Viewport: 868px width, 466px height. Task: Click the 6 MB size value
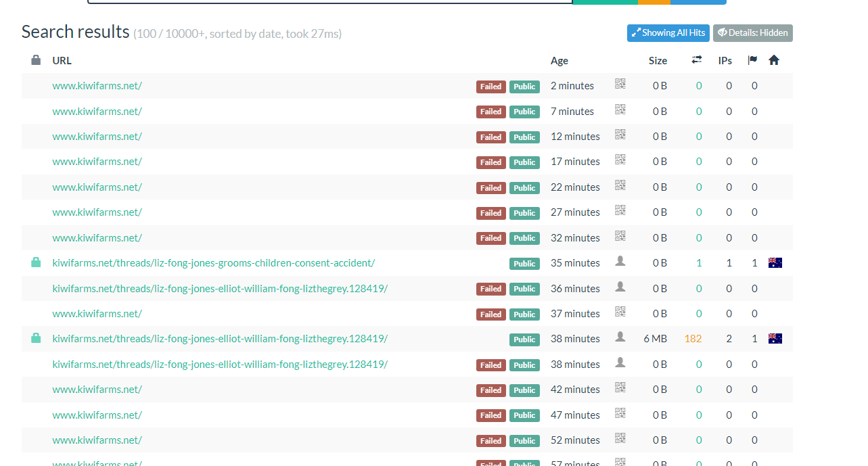(x=656, y=339)
